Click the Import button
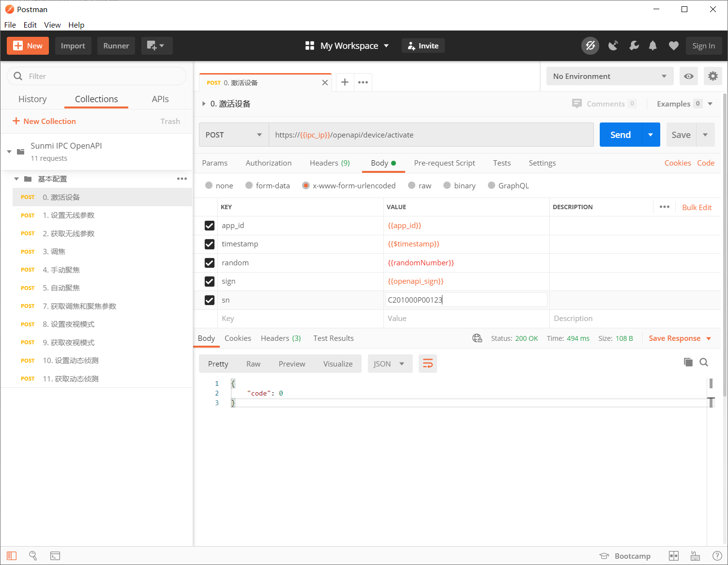The image size is (728, 565). click(x=73, y=46)
